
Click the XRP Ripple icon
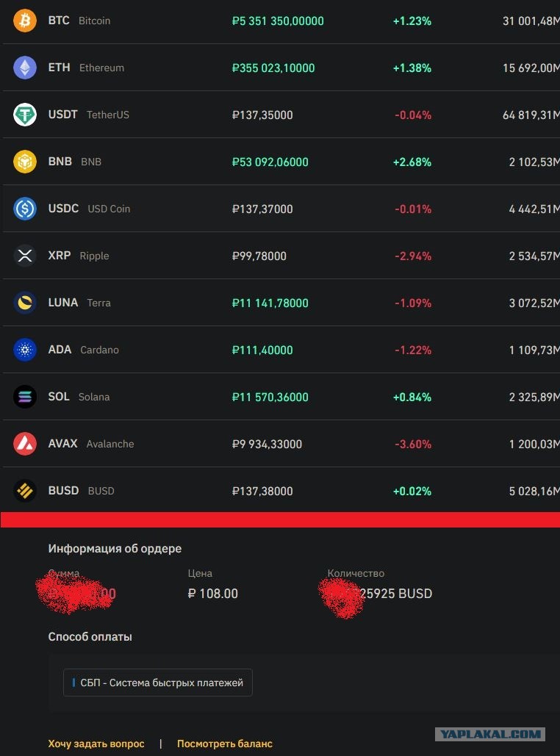[24, 256]
